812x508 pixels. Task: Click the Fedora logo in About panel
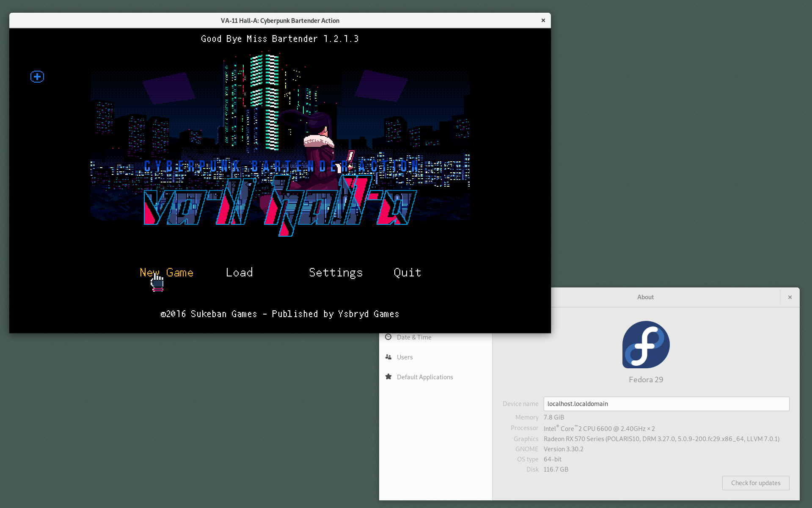click(x=646, y=345)
